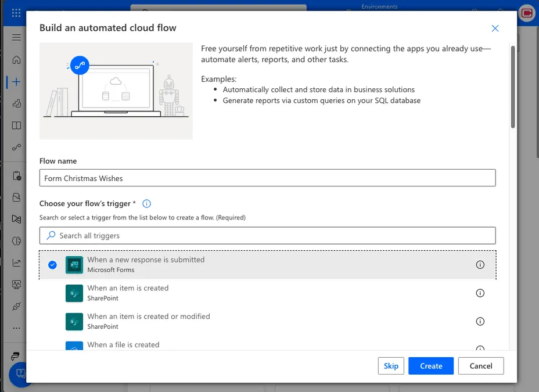Click the dialog's vertical scrollbar
The width and height of the screenshot is (539, 392).
(512, 87)
